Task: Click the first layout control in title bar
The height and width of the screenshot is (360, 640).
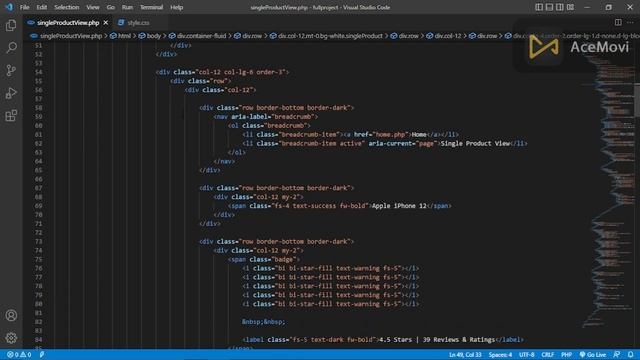Action: (539, 7)
